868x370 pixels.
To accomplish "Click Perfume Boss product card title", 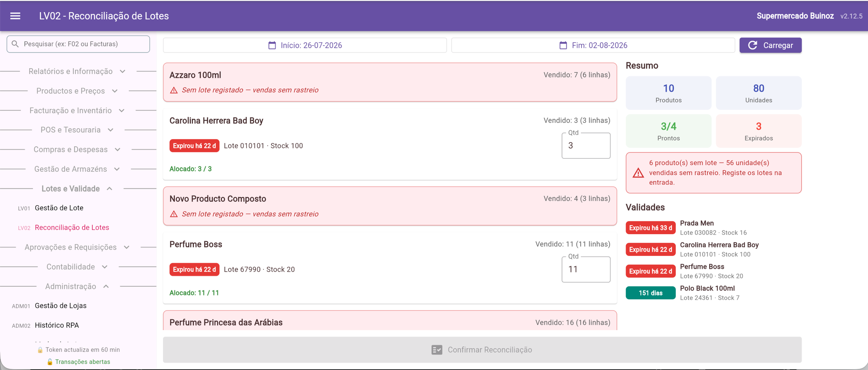I will tap(196, 244).
